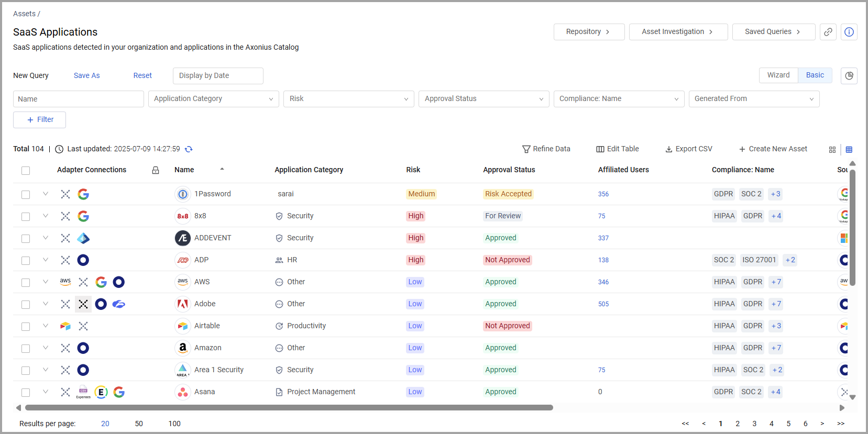
Task: Check the ADDEVENT row checkbox
Action: [x=26, y=239]
